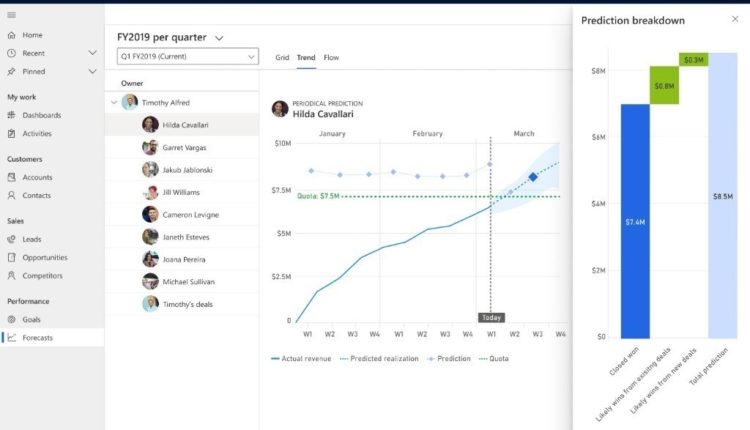The image size is (750, 430).
Task: Open Accounts via its sidebar icon
Action: (11, 177)
